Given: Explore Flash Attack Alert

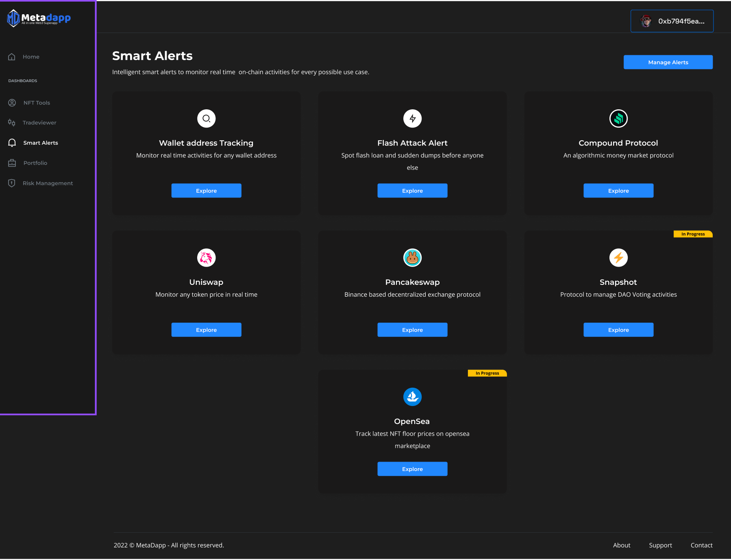Looking at the screenshot, I should tap(413, 191).
